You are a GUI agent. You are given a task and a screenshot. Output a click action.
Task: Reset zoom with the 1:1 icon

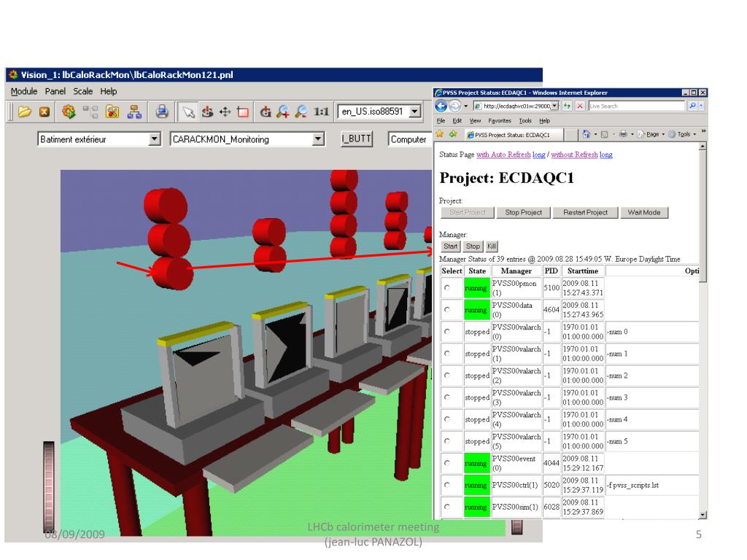click(x=321, y=112)
